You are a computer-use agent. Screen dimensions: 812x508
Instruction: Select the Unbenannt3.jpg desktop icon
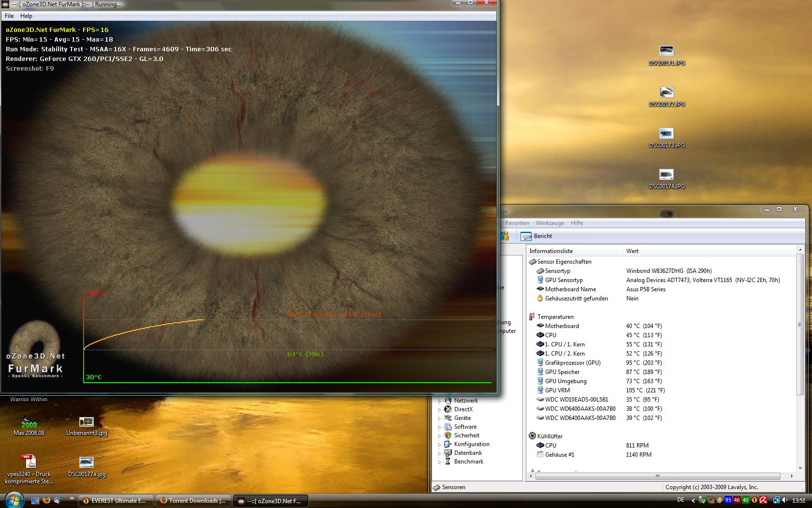pyautogui.click(x=87, y=426)
